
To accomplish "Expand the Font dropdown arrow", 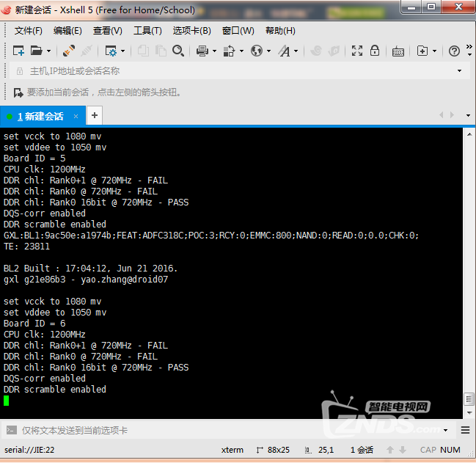I will tap(296, 51).
